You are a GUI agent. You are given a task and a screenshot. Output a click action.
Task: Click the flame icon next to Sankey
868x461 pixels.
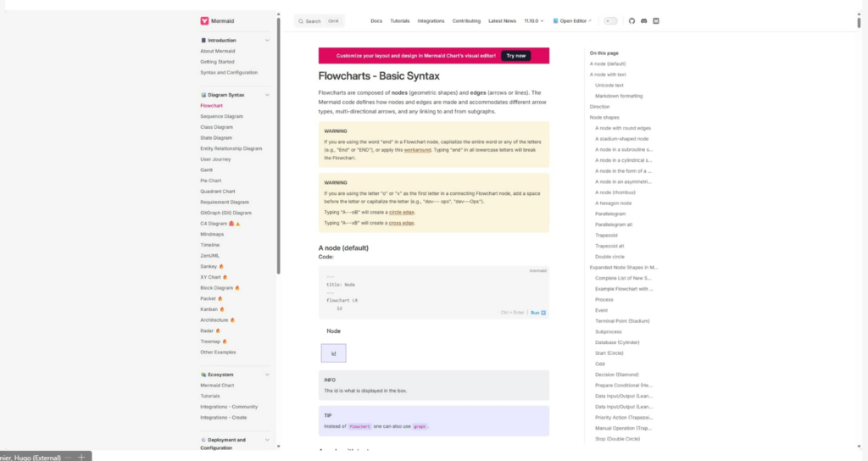[221, 266]
